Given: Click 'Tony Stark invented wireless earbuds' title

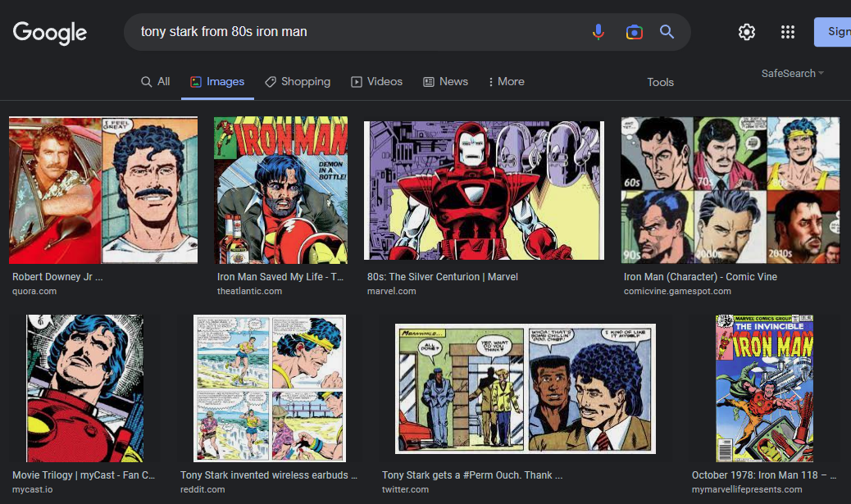Looking at the screenshot, I should [x=269, y=475].
